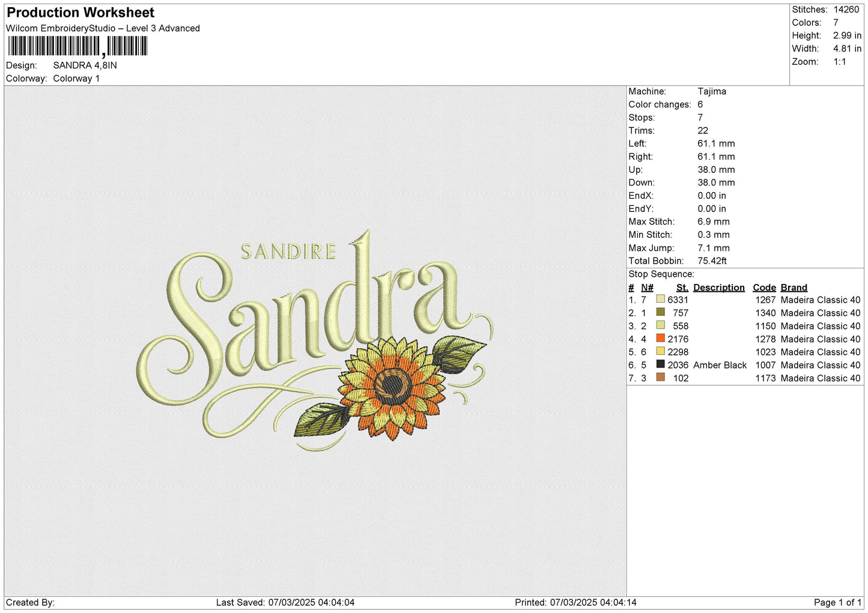Click the N# column header

point(647,288)
